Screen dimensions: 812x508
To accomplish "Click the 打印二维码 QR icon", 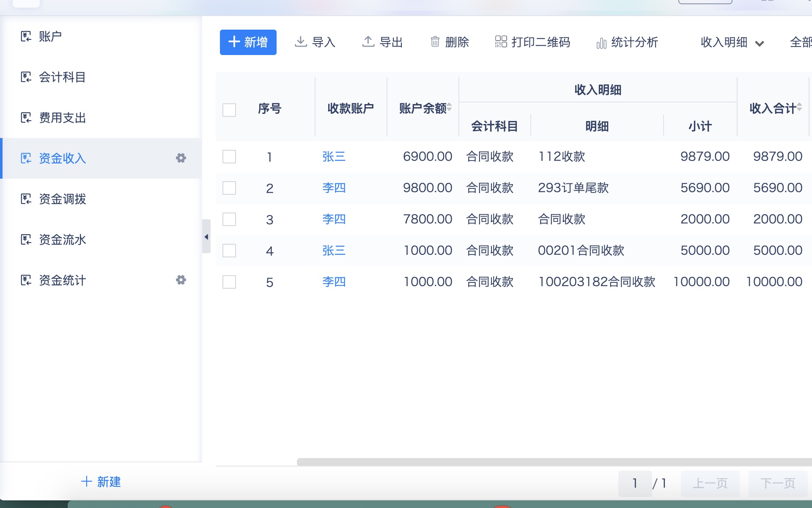I will click(x=501, y=41).
